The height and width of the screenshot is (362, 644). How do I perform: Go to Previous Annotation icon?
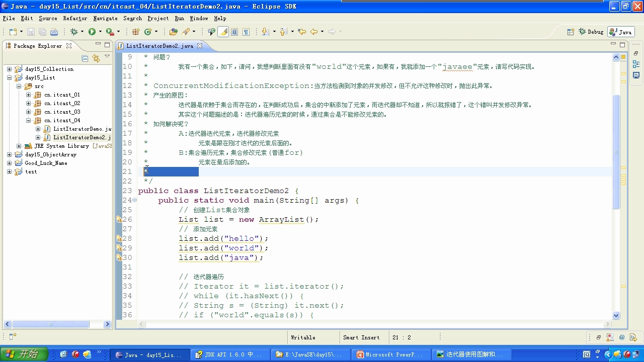click(x=283, y=32)
